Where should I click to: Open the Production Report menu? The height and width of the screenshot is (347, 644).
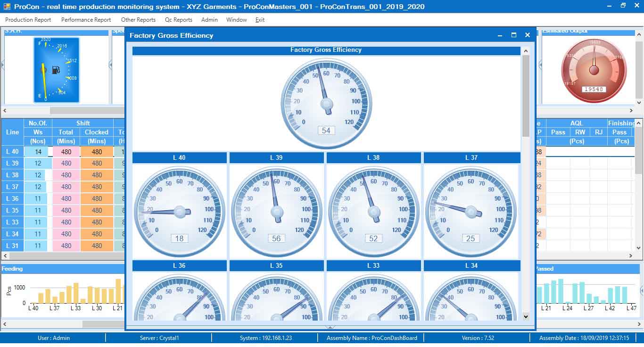[x=28, y=20]
